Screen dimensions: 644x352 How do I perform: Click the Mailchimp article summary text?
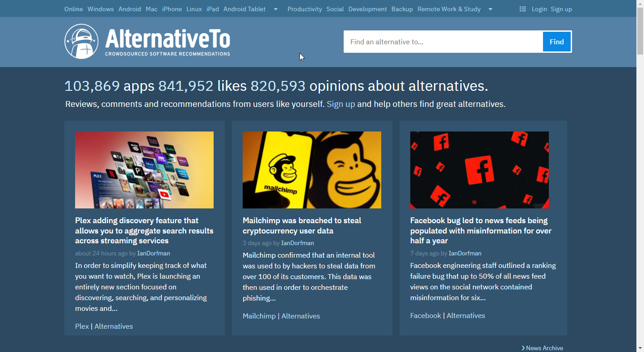point(310,277)
